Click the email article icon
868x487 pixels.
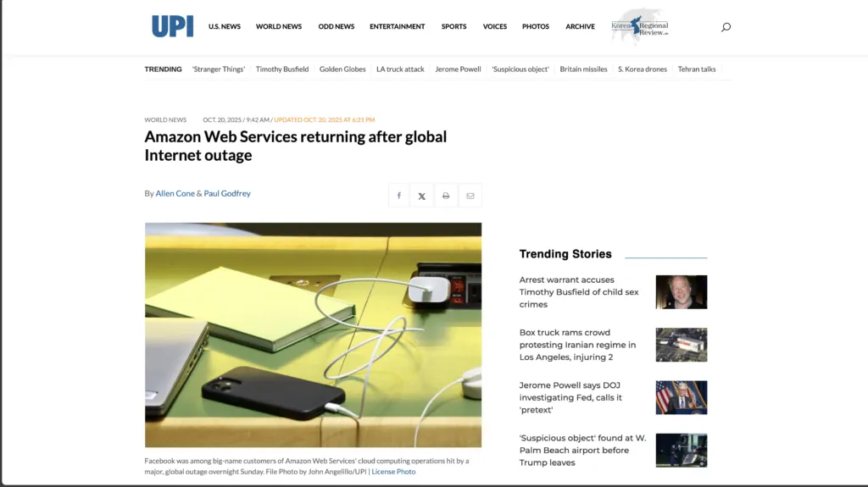pyautogui.click(x=470, y=196)
